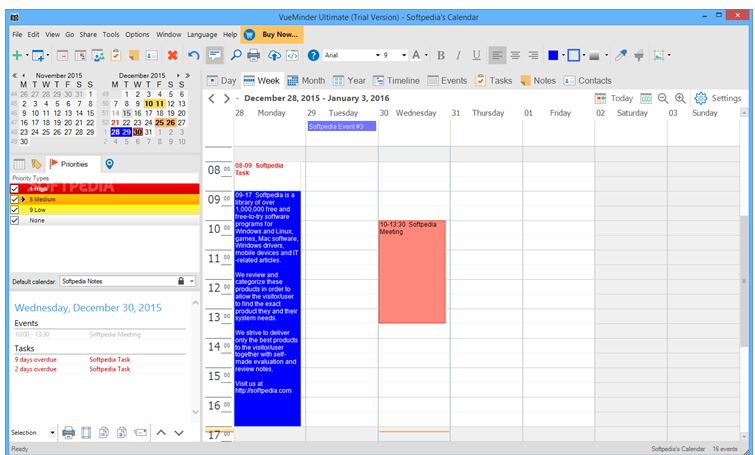Toggle the Medium priority checkbox
The width and height of the screenshot is (755, 455).
pos(14,199)
